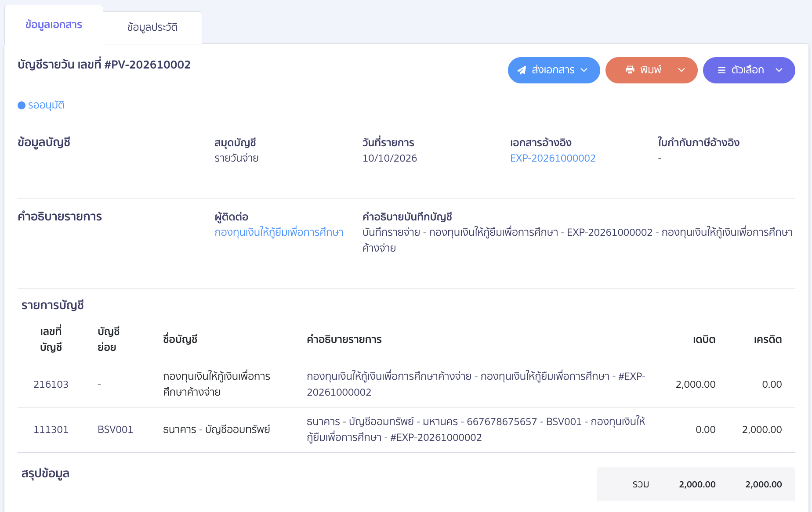Switch to ข้อมูลเอกสาร tab
The image size is (812, 512).
pyautogui.click(x=54, y=25)
